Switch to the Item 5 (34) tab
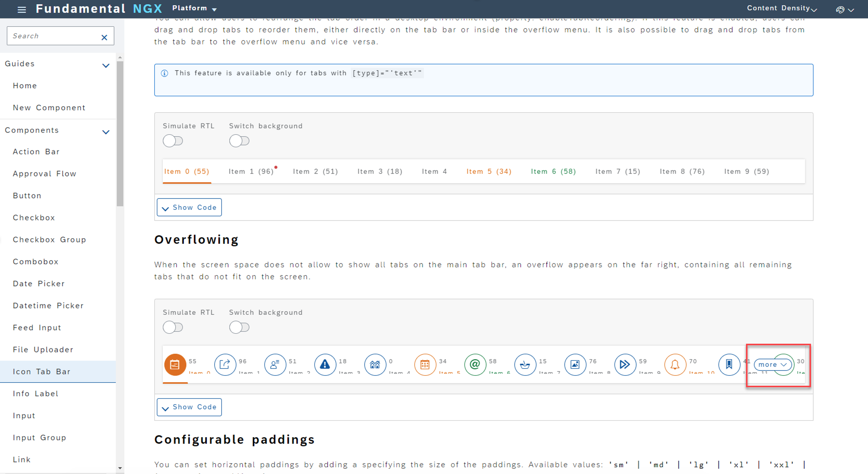 (x=489, y=171)
